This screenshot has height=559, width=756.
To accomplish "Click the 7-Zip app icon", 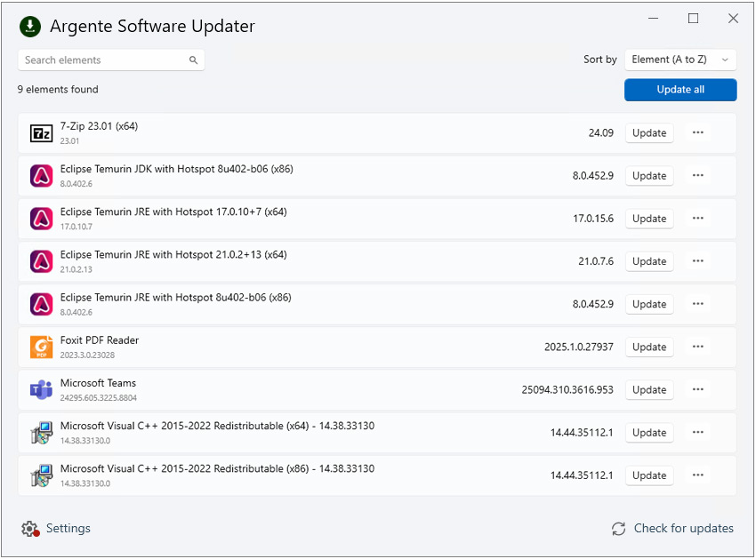I will [x=42, y=133].
